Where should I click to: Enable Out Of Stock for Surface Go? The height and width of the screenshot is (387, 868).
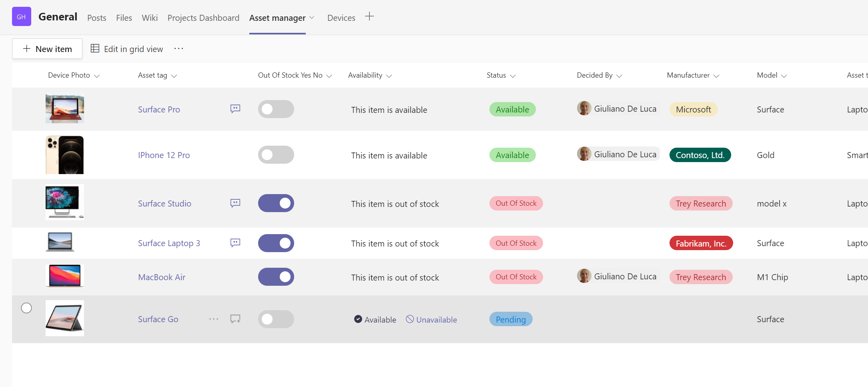click(x=276, y=319)
